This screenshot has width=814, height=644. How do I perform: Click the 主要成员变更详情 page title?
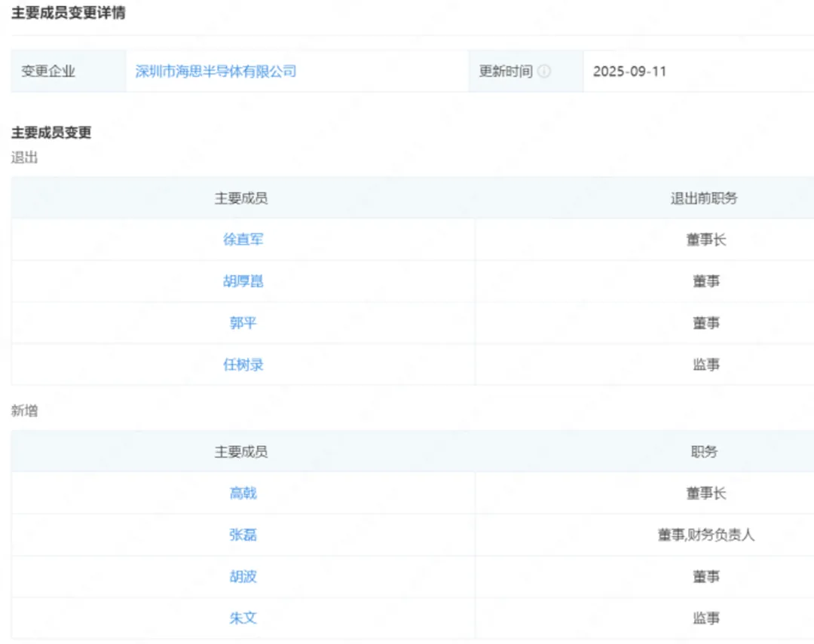(x=68, y=14)
